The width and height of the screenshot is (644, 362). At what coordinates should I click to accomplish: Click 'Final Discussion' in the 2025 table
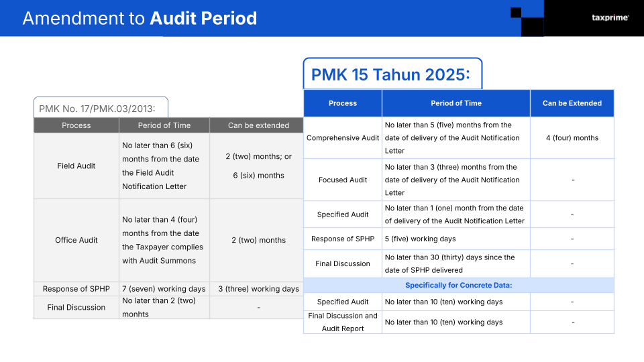coord(343,263)
